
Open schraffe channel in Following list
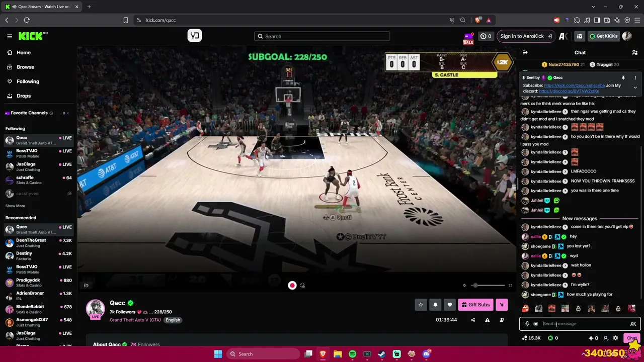38,180
